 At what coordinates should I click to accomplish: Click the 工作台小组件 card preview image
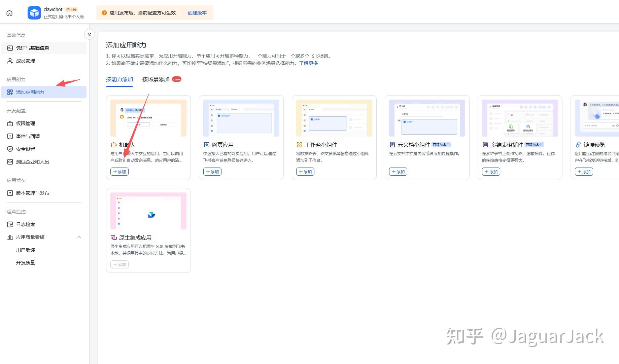click(x=334, y=118)
